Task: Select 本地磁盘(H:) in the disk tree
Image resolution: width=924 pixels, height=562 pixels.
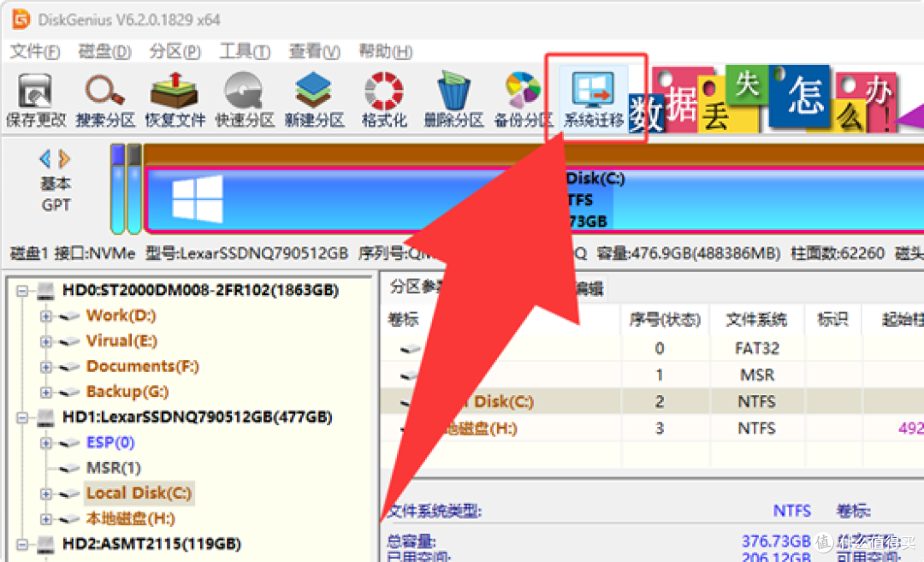Action: point(130,518)
